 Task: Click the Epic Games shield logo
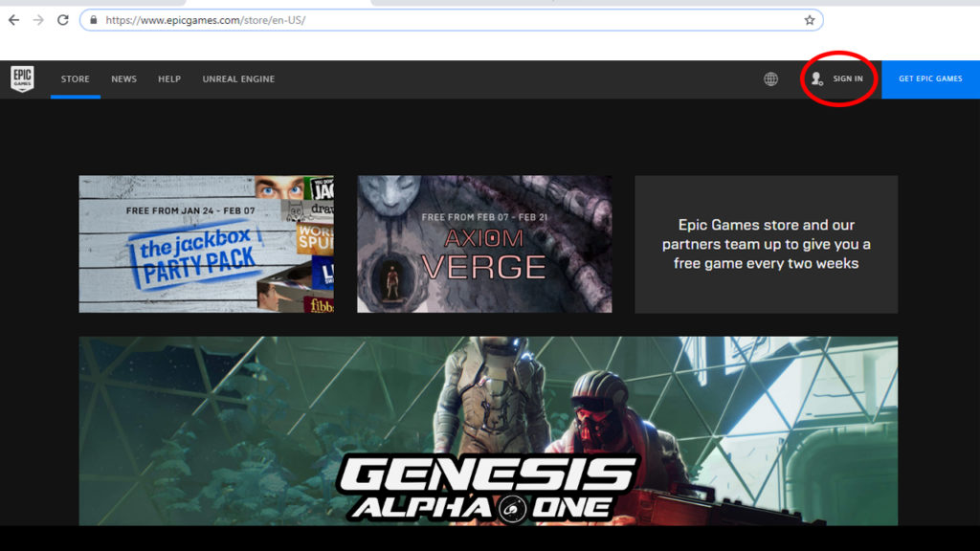[x=22, y=78]
